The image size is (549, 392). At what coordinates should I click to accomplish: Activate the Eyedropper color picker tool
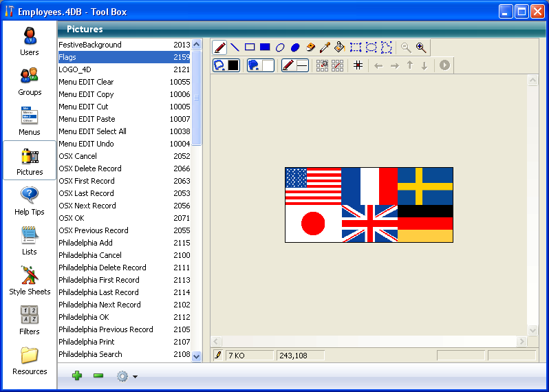pyautogui.click(x=325, y=47)
